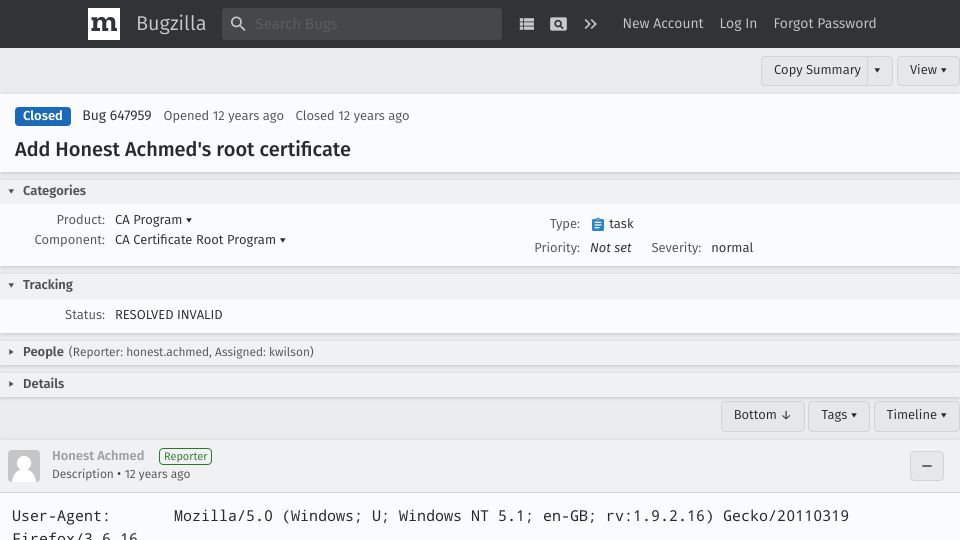
Task: Click Honest Achmed's avatar thumbnail
Action: 24,466
